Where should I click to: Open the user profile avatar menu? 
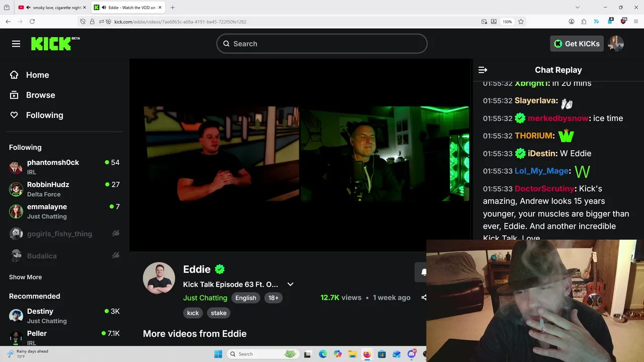point(616,44)
